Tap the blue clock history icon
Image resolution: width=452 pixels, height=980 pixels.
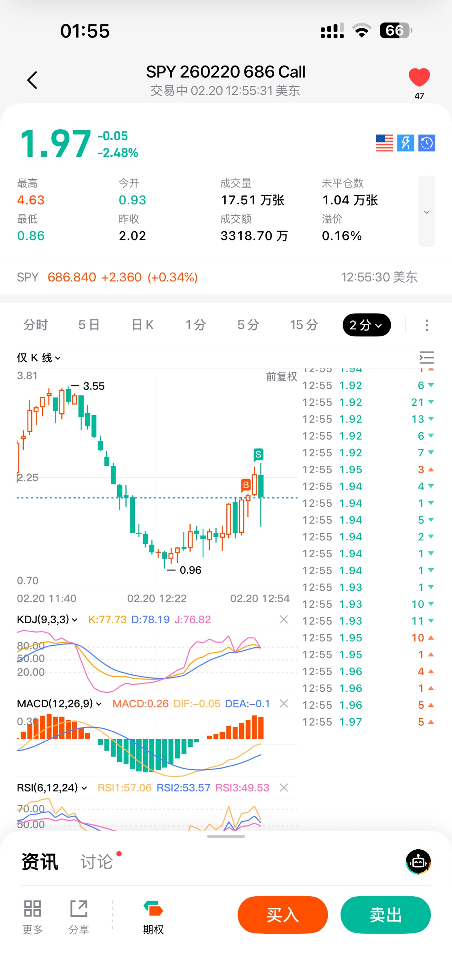[x=426, y=143]
